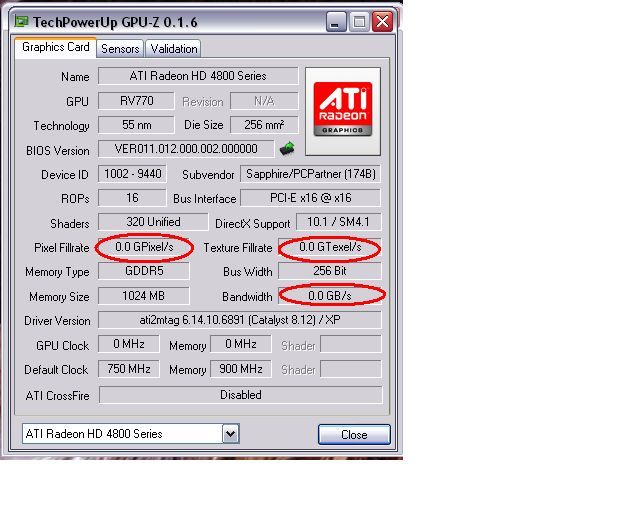Click the Device ID value 1002 - 9440
Viewport: 640px width, 512px height.
point(132,174)
